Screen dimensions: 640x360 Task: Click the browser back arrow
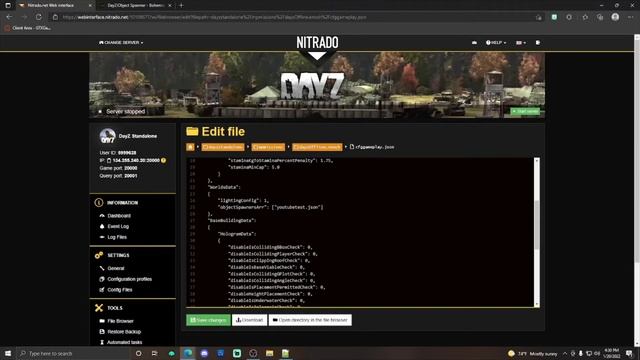click(x=9, y=17)
